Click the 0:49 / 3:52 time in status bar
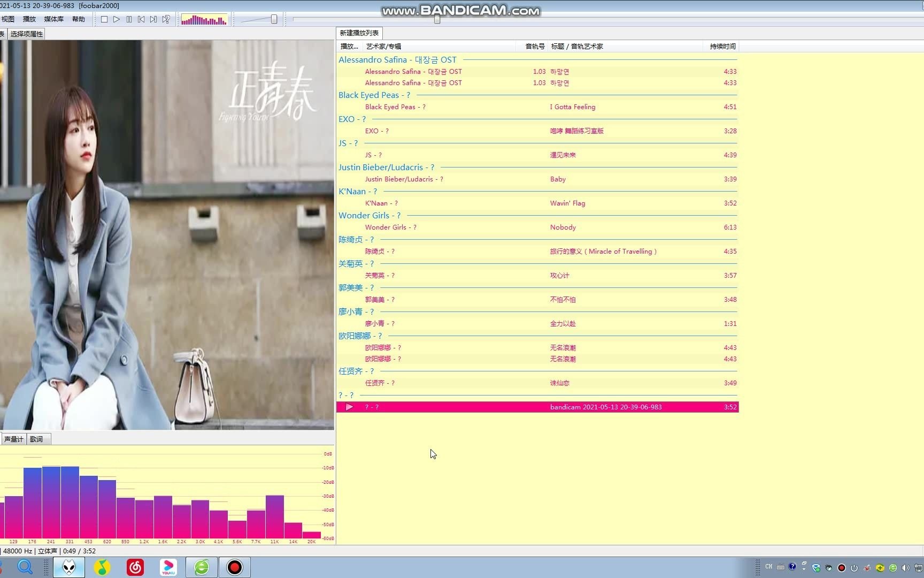 (x=79, y=551)
